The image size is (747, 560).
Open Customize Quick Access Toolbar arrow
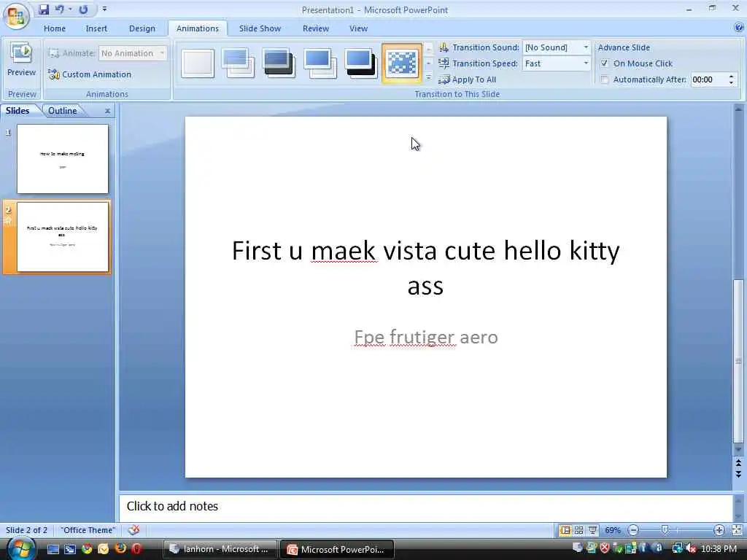coord(104,9)
